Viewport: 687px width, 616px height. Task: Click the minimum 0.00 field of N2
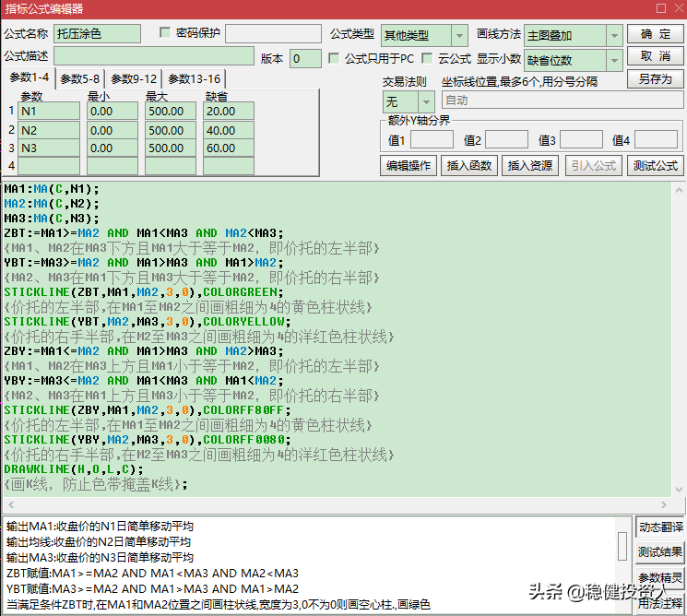pos(113,131)
